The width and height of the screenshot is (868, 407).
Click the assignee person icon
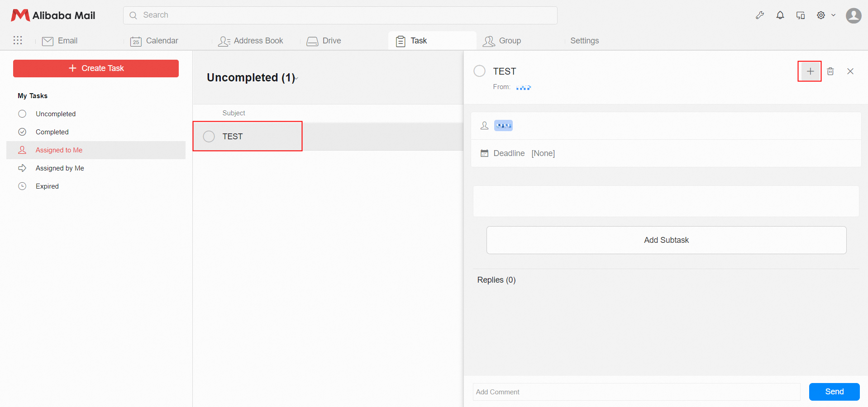(x=484, y=126)
